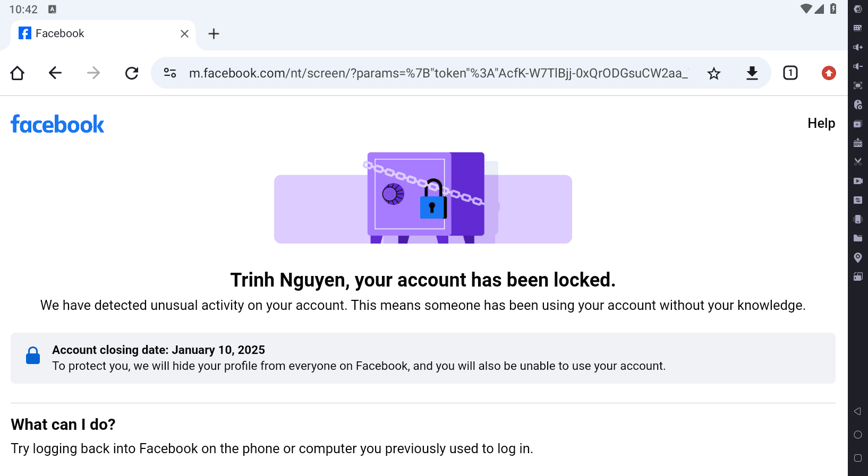The height and width of the screenshot is (476, 868).
Task: Click the install APK icon in sidebar
Action: [x=858, y=143]
